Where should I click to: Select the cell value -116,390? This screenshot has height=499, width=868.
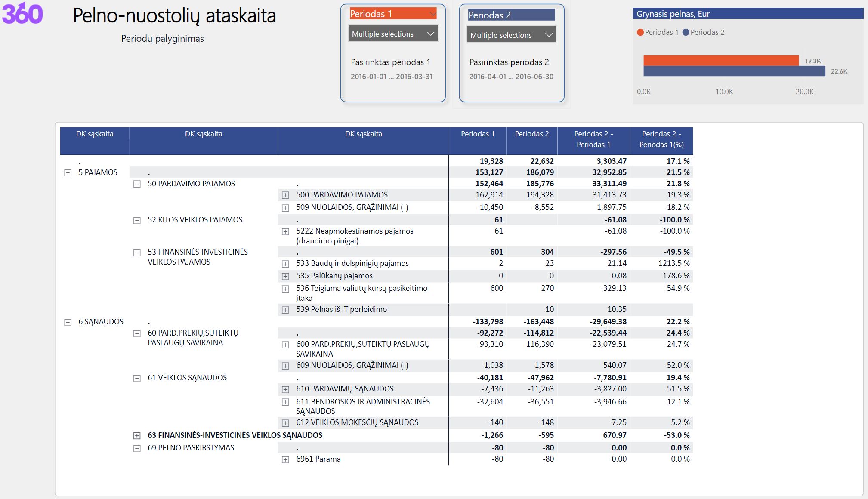click(539, 344)
